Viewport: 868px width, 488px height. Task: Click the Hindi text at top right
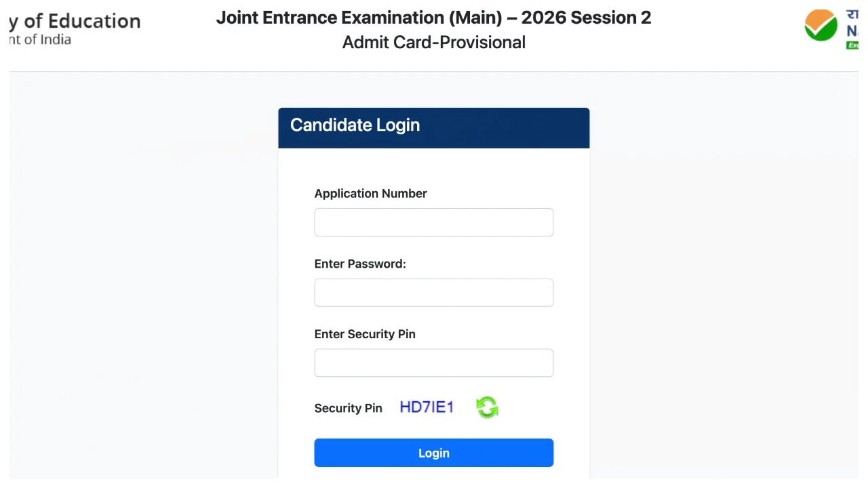click(x=852, y=14)
